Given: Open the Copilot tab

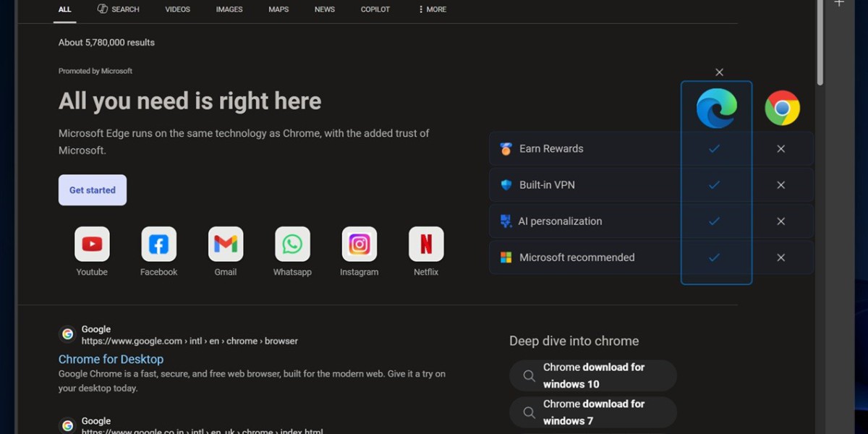Looking at the screenshot, I should 375,9.
